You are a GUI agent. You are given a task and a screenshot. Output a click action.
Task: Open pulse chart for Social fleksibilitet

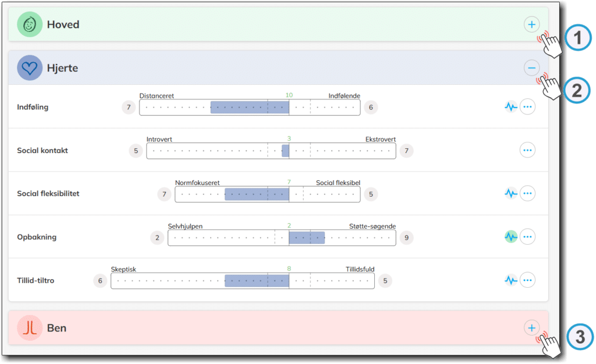tap(510, 193)
